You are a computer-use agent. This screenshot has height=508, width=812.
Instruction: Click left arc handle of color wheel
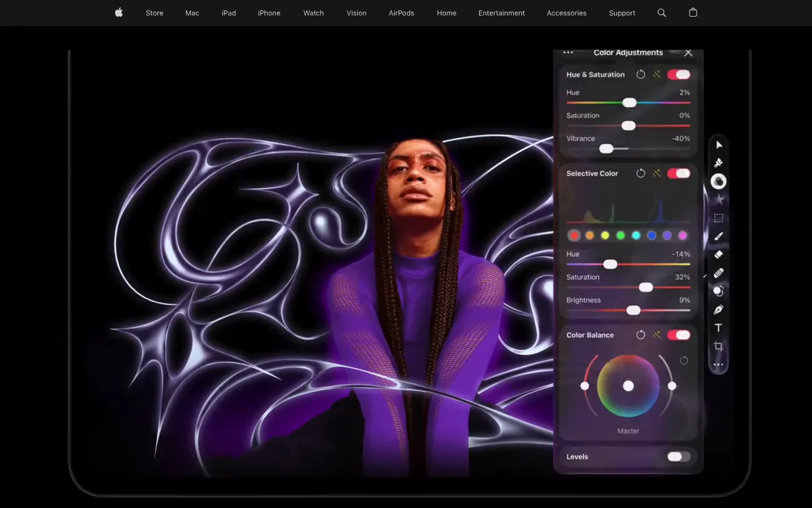point(585,385)
